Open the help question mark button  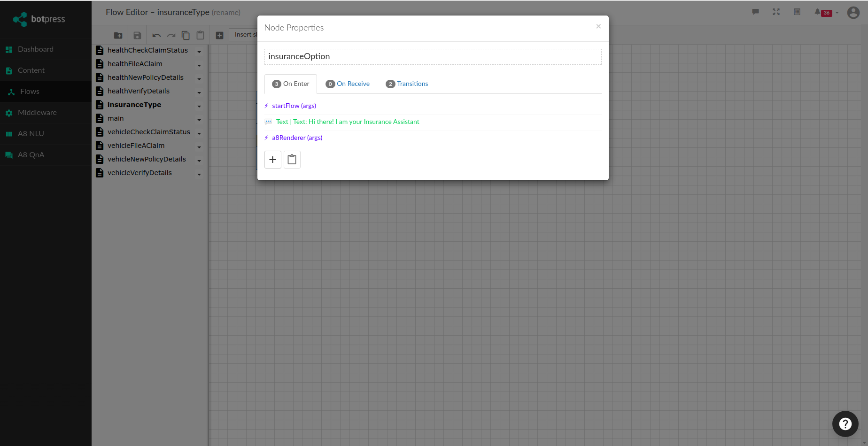tap(845, 424)
